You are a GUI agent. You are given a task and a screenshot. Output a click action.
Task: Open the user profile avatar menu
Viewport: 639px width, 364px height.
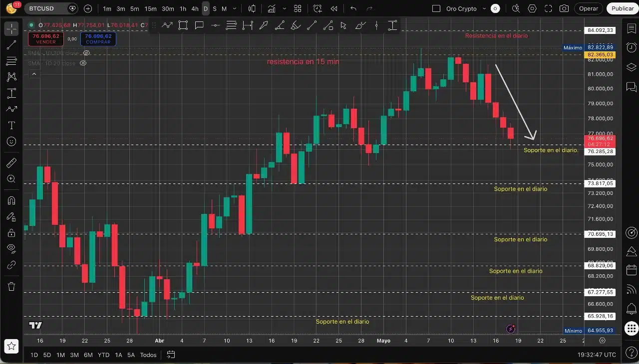tap(11, 8)
